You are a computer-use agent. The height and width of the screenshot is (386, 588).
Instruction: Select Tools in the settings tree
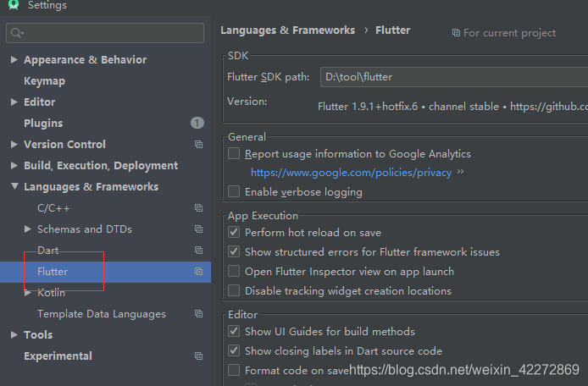38,335
